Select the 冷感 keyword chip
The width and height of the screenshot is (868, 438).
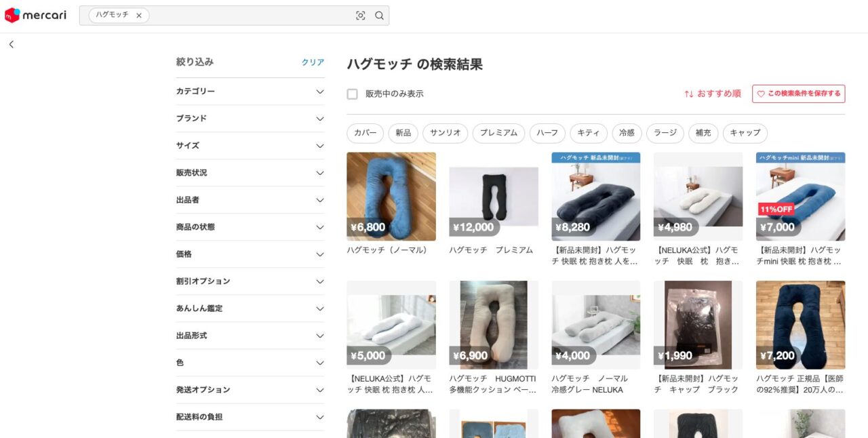coord(627,133)
